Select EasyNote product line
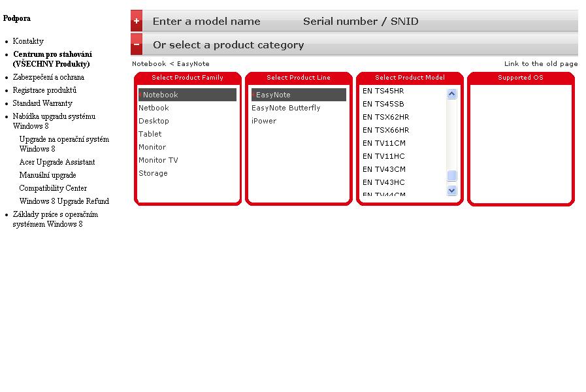 [x=299, y=95]
